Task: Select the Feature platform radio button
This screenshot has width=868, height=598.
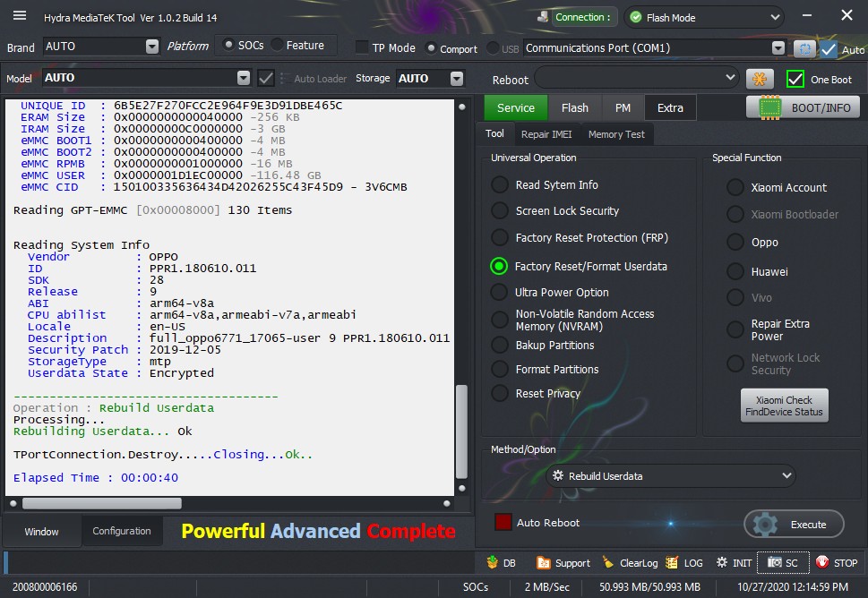Action: [x=278, y=45]
